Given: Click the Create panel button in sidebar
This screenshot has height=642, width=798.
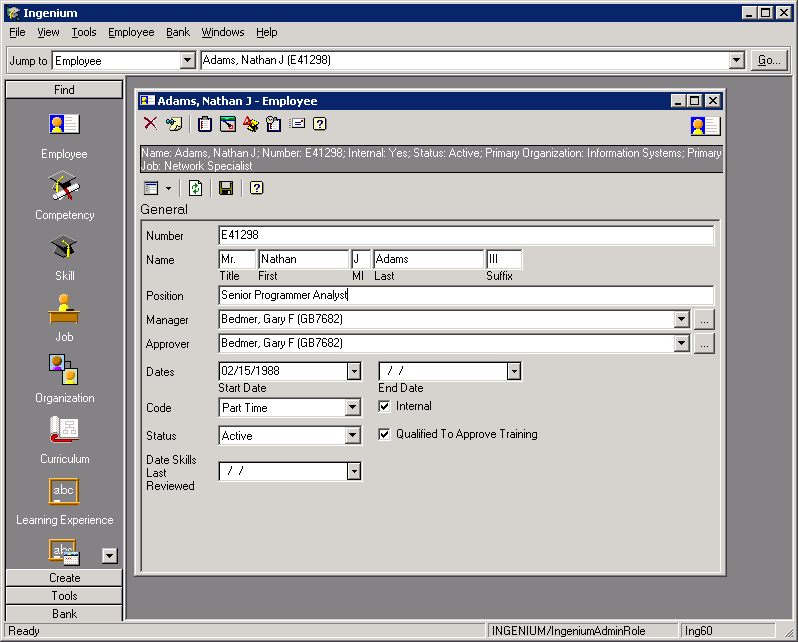Looking at the screenshot, I should point(64,578).
